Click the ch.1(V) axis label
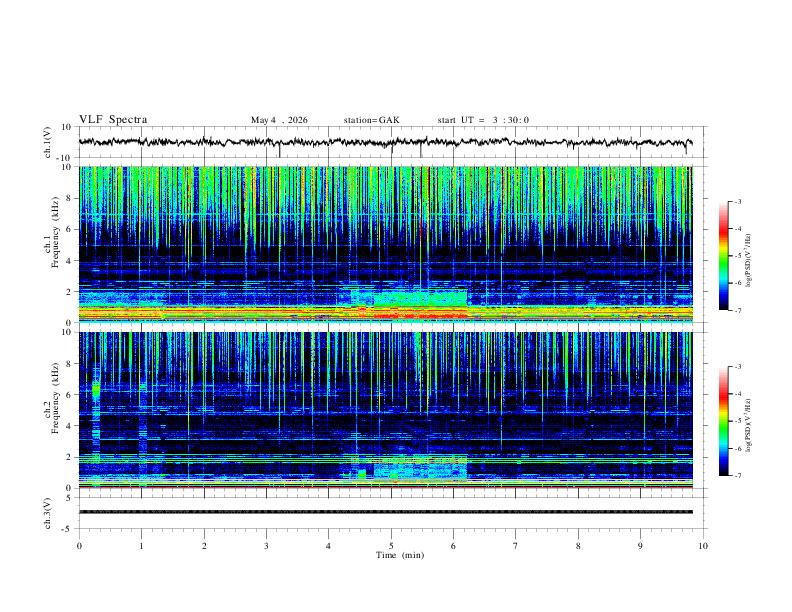Viewport: 792px width, 612px height. (48, 142)
